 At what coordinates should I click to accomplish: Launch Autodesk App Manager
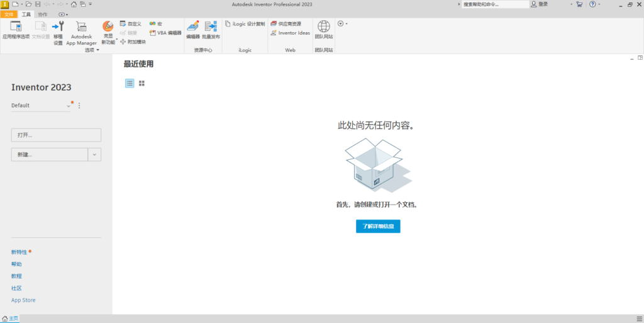click(81, 33)
